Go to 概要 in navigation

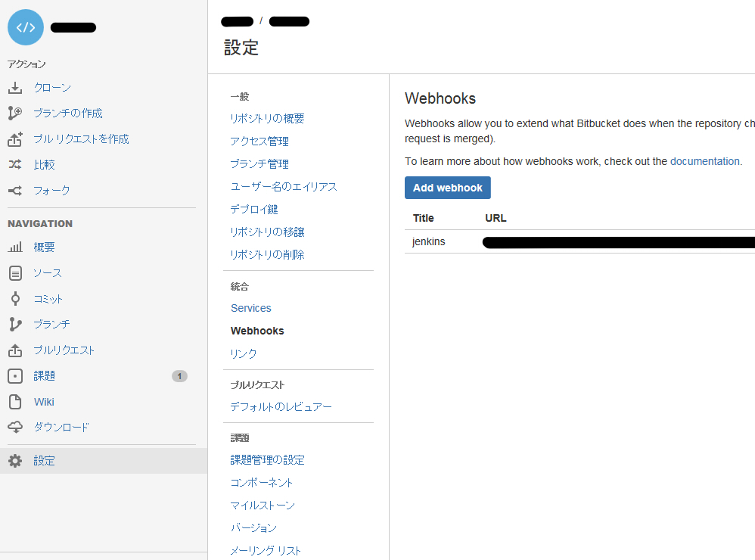[45, 247]
